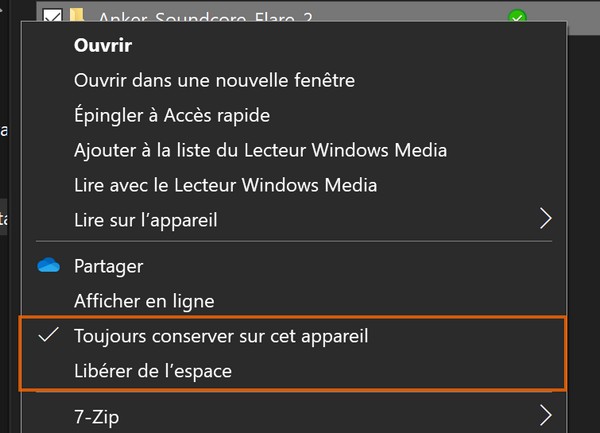This screenshot has height=433, width=600.
Task: Untick the Anker-Soundcore-Flare-2 folder checkbox
Action: [x=52, y=16]
